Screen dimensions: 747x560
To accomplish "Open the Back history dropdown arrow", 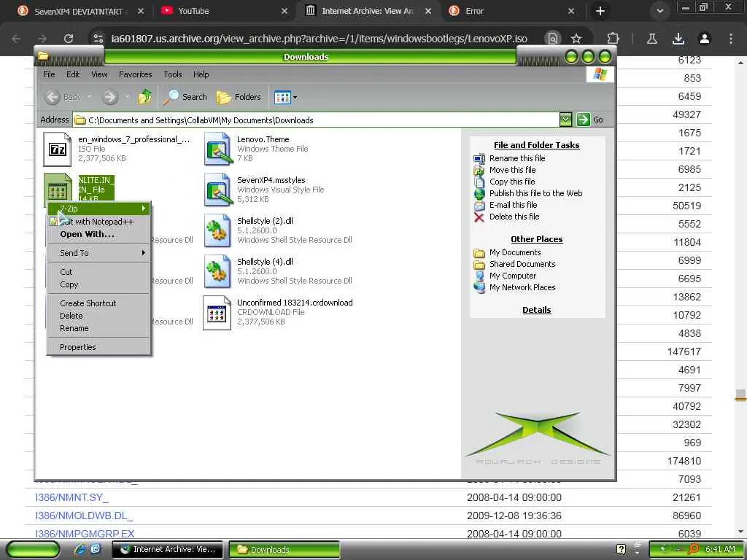I will click(89, 97).
